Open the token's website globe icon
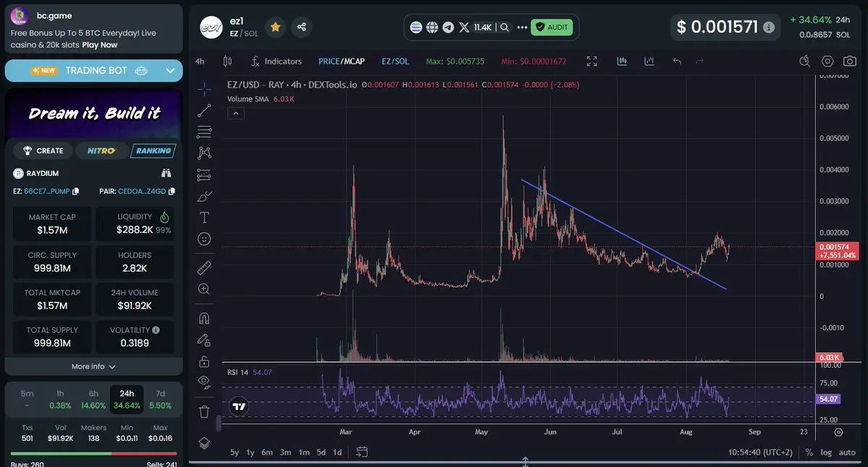Viewport: 868px width, 467px height. (432, 28)
